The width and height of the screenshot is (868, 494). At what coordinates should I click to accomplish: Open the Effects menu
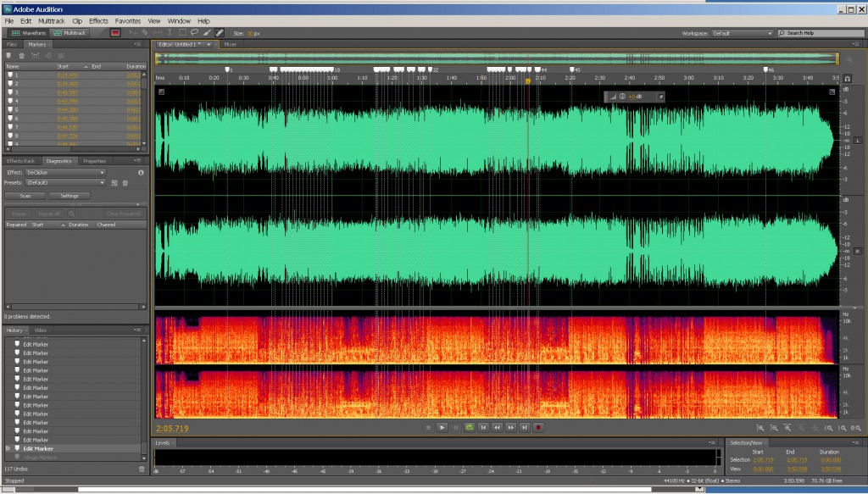tap(98, 21)
